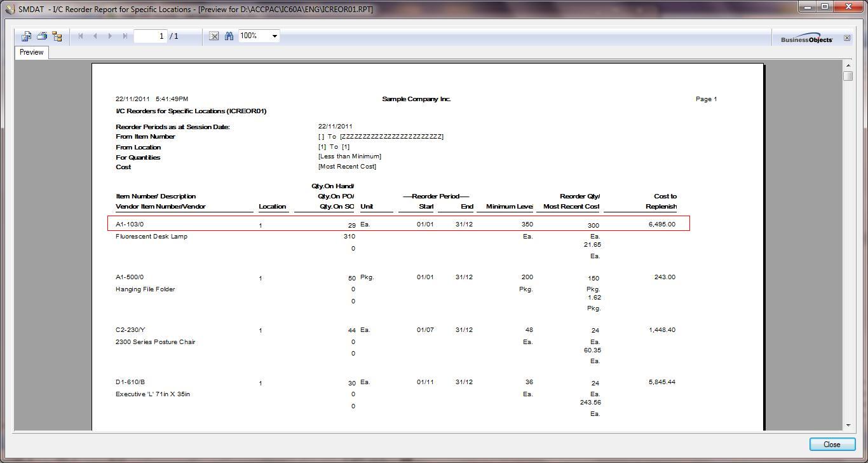Go to next page arrow

point(110,36)
